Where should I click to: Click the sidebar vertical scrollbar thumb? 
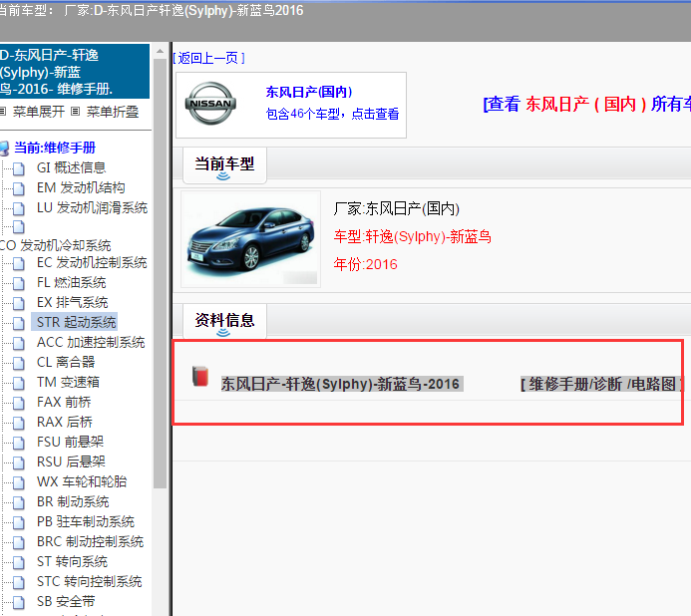click(160, 273)
